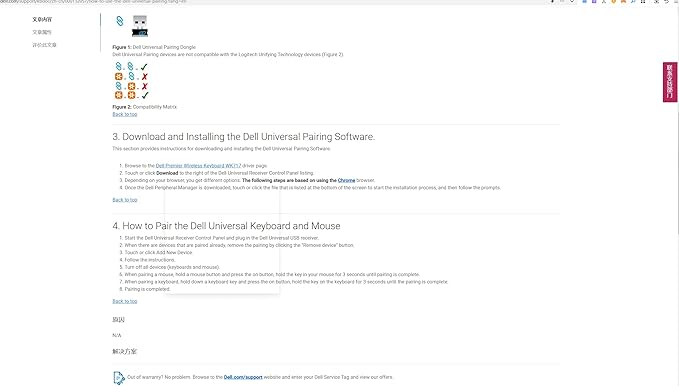Click the Start the Dell Universal Receiver Control Panel step
This screenshot has height=386, width=679.
tap(222, 238)
